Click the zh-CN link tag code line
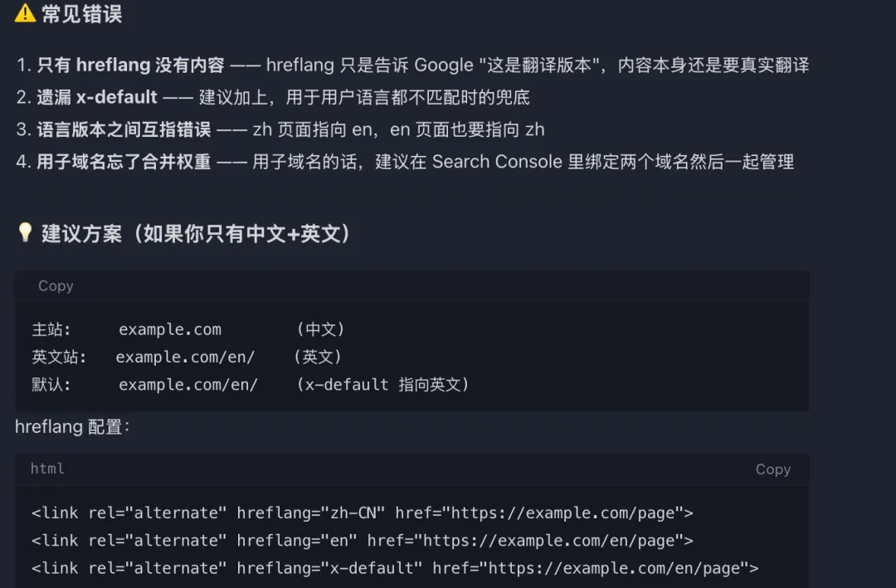 coord(363,513)
